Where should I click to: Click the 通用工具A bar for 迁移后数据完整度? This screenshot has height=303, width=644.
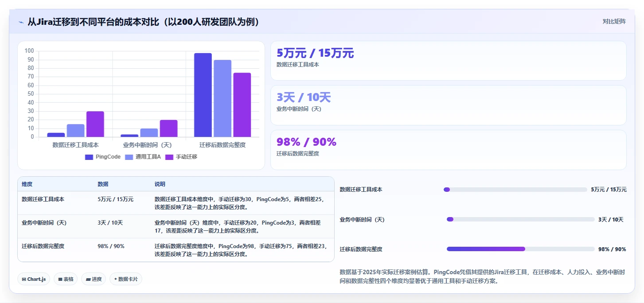click(222, 98)
